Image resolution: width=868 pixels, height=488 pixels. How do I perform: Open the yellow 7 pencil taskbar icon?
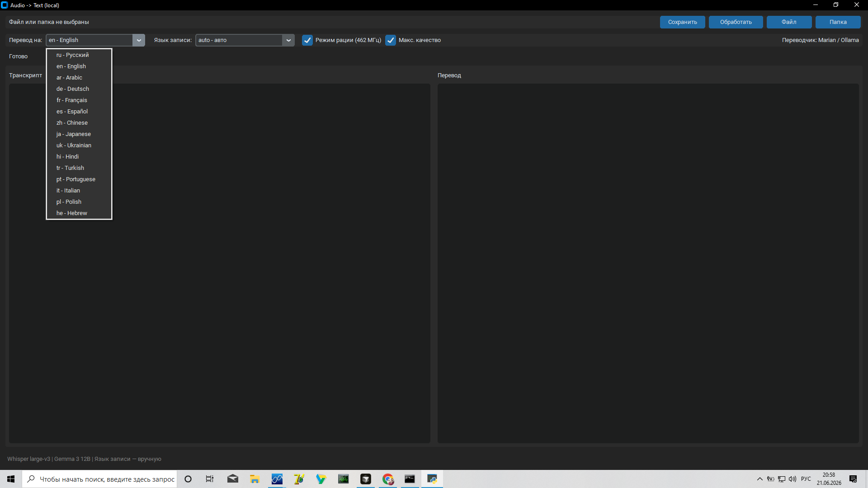point(299,479)
